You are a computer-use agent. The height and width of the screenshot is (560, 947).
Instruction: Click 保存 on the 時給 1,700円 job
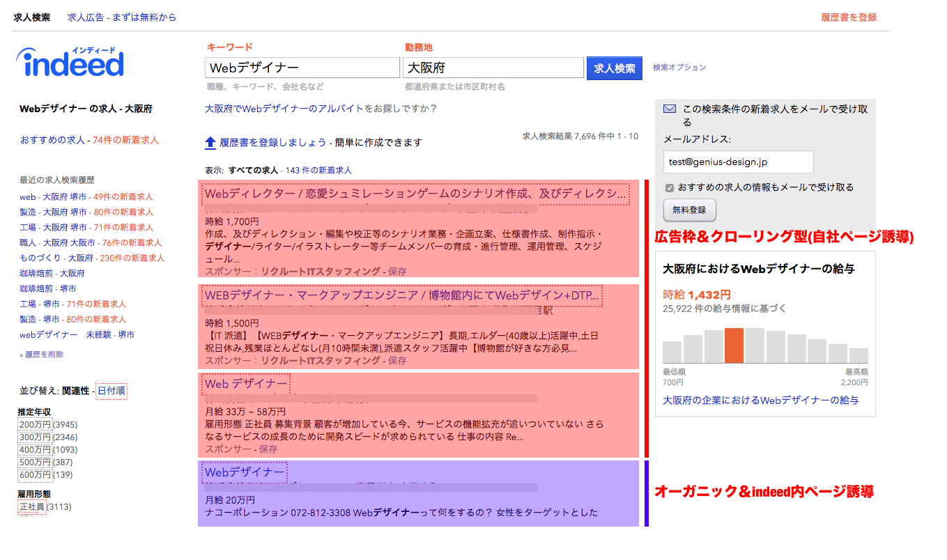point(397,272)
